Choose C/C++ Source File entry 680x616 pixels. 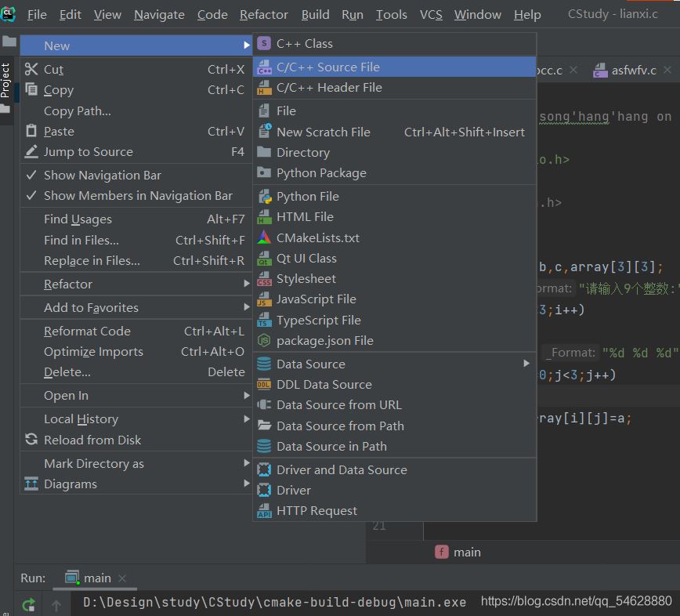click(x=327, y=67)
